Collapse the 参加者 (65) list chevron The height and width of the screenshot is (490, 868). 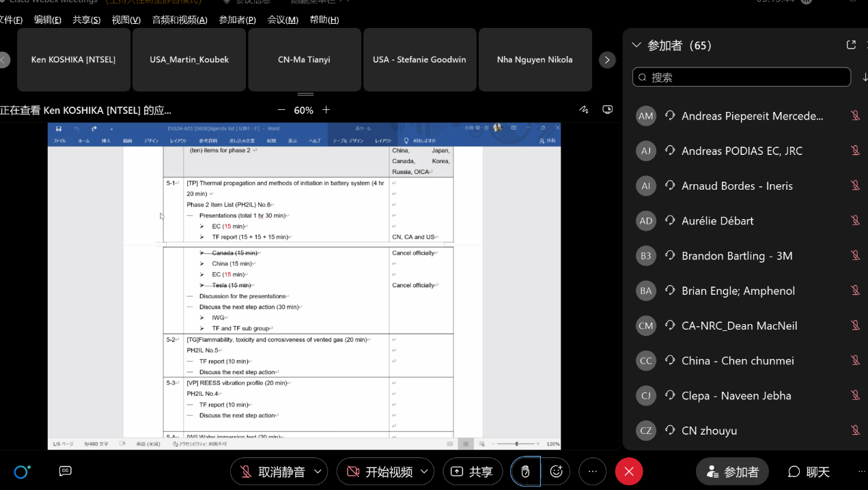(x=636, y=45)
